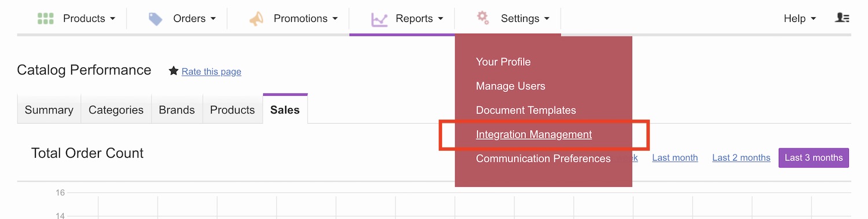Open Integration Management menu entry
This screenshot has height=219, width=868.
(534, 135)
